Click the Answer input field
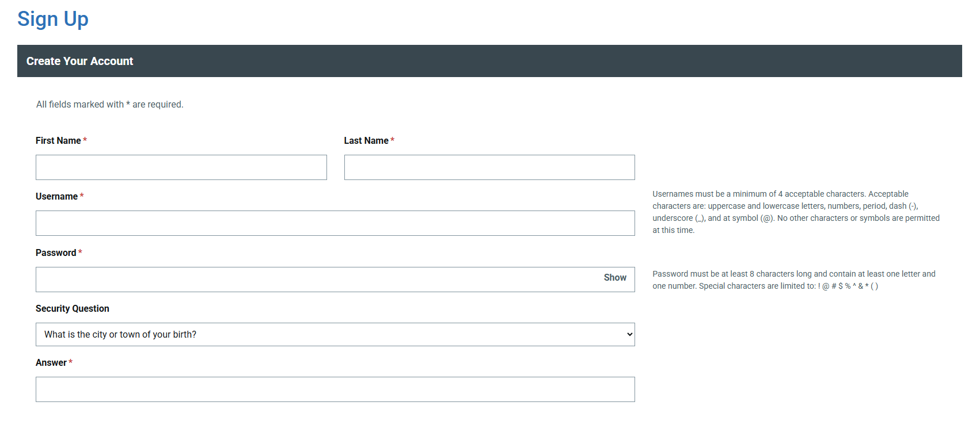This screenshot has height=440, width=980. click(x=335, y=389)
